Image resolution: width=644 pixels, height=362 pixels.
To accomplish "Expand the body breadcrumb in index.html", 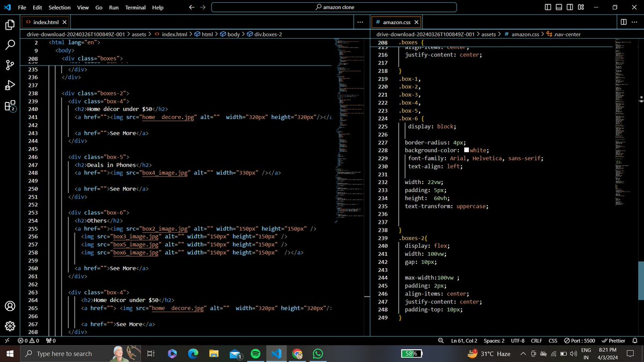I will [x=230, y=34].
